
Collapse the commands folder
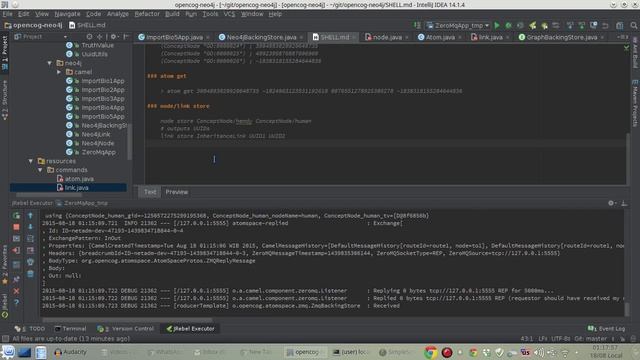(x=40, y=170)
